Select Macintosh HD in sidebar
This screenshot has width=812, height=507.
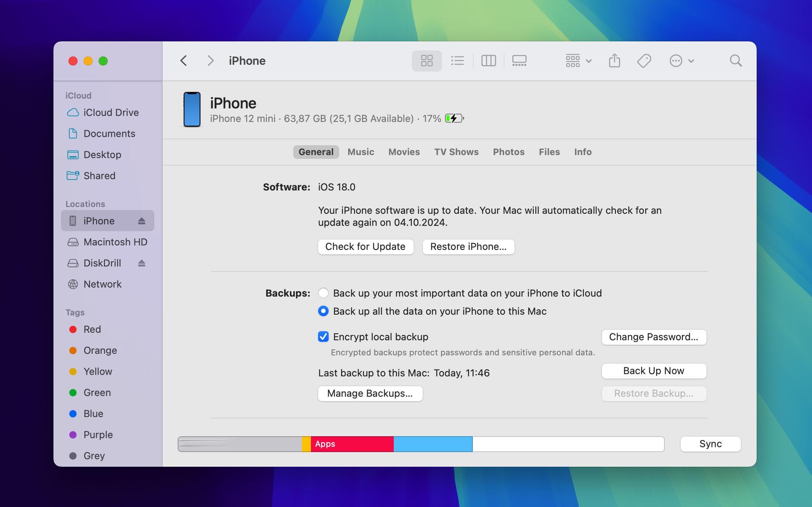point(108,242)
